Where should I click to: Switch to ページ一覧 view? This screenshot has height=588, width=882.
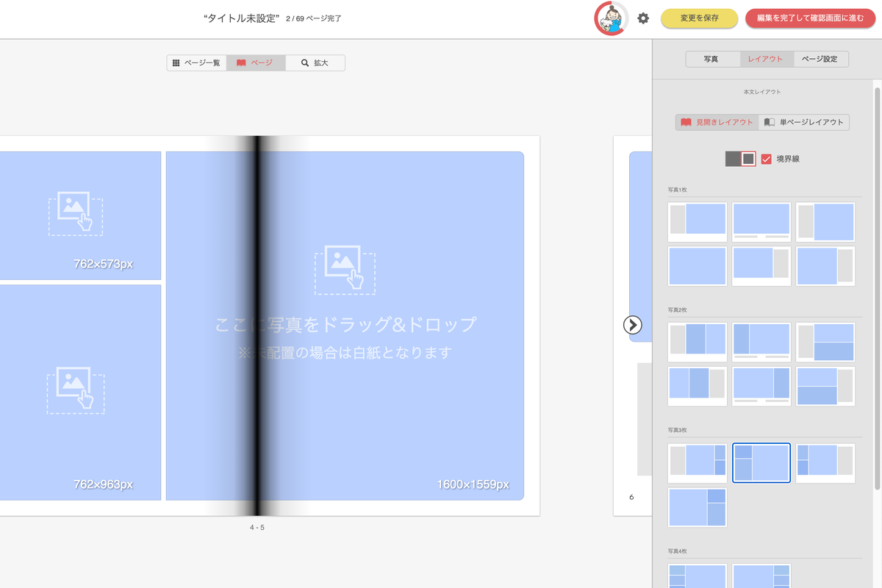pos(196,63)
